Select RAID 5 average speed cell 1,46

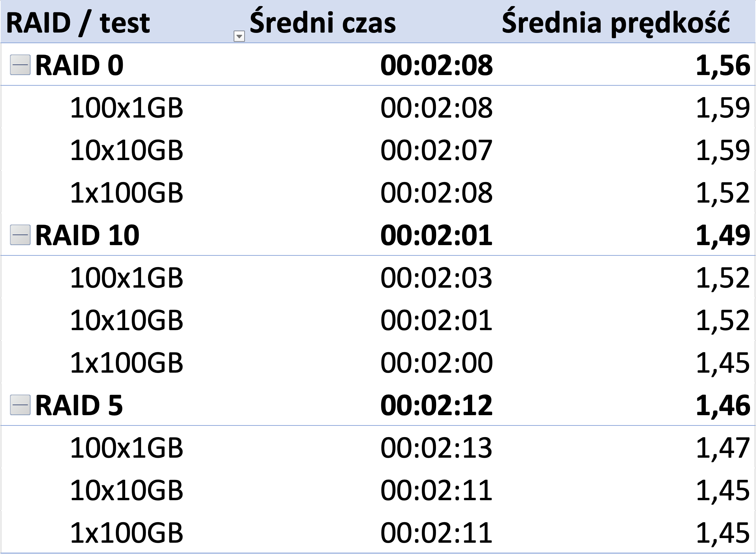tap(722, 405)
